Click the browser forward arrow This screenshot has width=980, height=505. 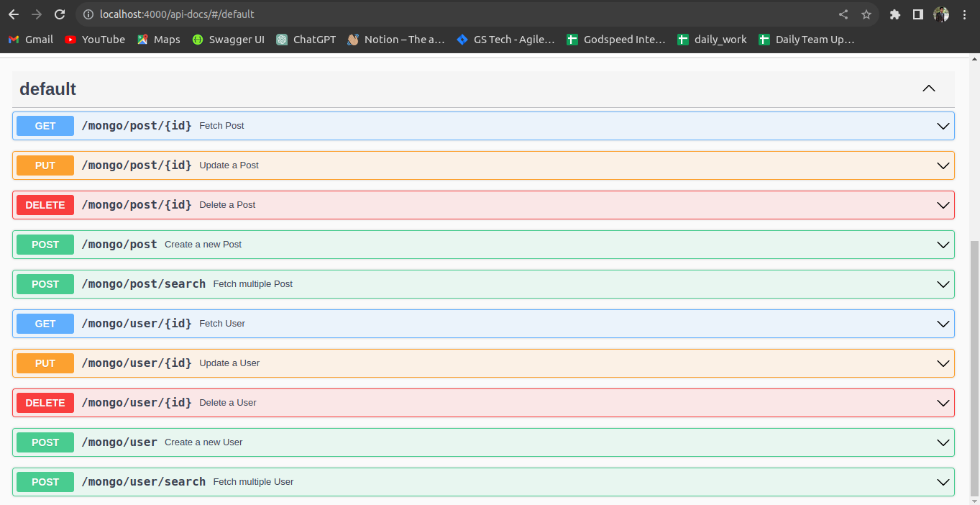tap(37, 14)
